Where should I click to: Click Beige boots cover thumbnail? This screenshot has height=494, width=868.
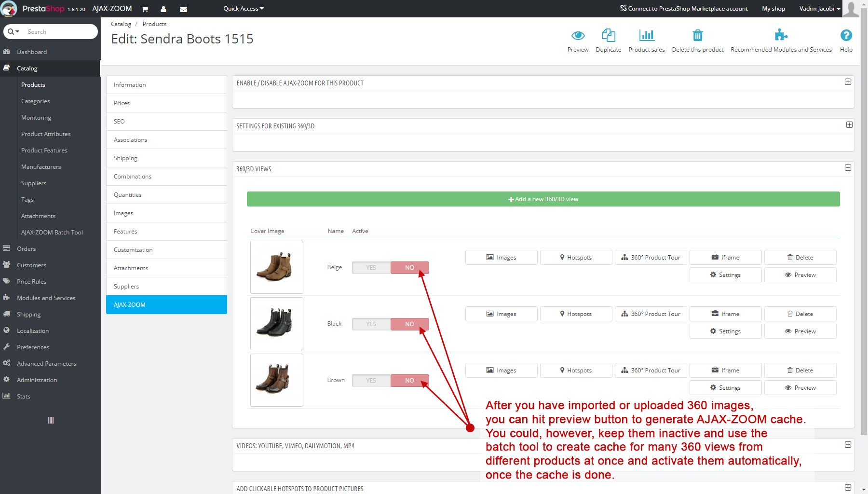(277, 267)
